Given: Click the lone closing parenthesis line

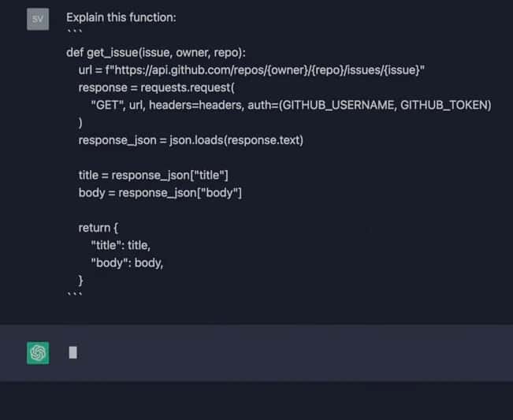Looking at the screenshot, I should point(80,123).
